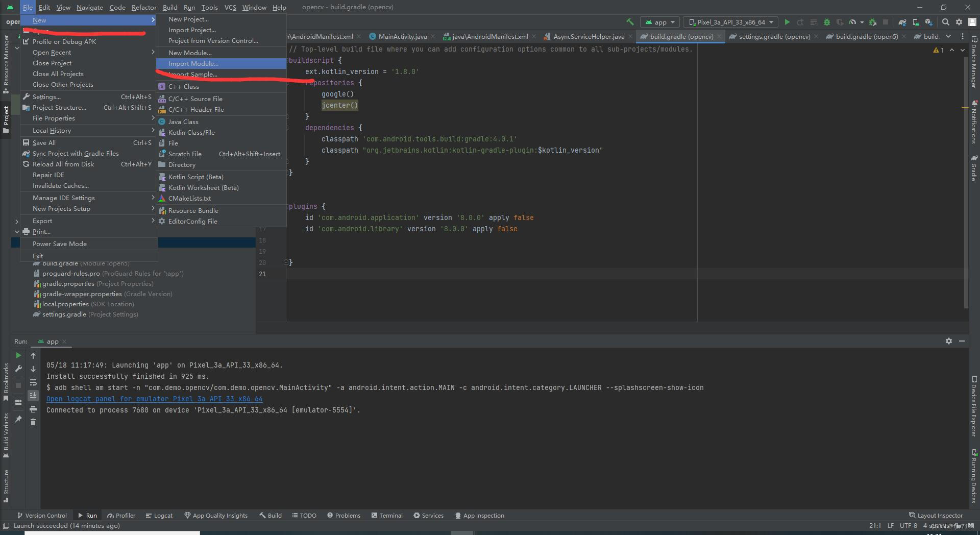Show hidden editor tabs dropdown

tap(948, 36)
